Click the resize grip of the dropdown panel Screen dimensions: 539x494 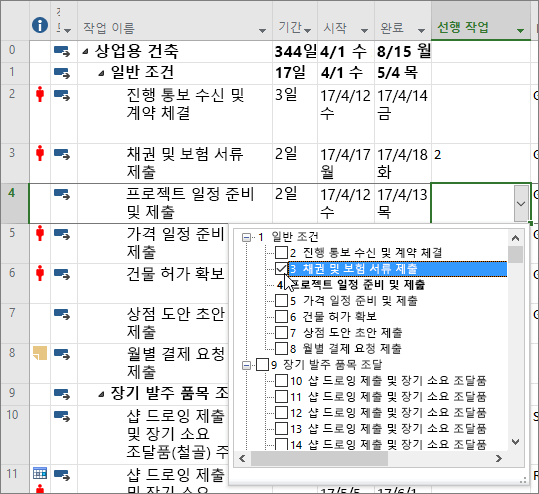pos(522,480)
